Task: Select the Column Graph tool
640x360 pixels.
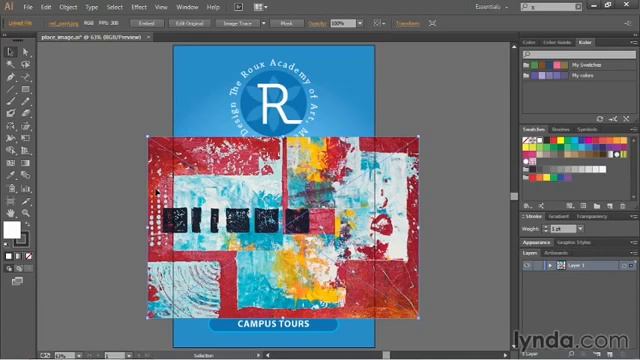Action: [25, 189]
